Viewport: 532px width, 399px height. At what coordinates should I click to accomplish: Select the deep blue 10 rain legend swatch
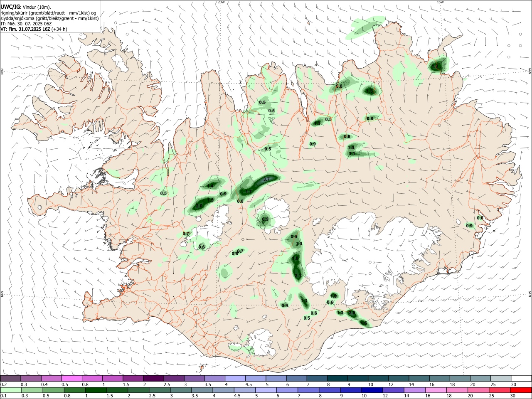(371, 390)
